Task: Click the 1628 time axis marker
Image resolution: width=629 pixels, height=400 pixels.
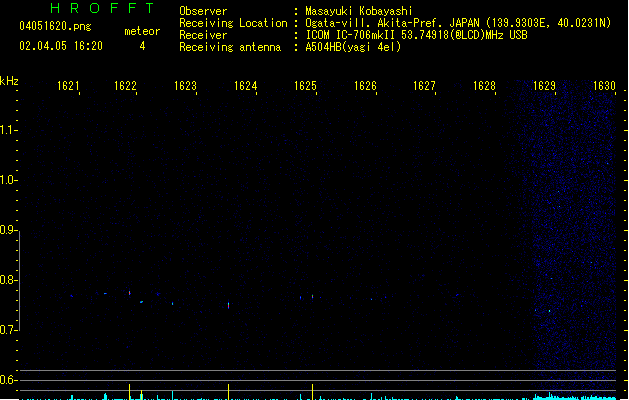Action: click(x=484, y=86)
